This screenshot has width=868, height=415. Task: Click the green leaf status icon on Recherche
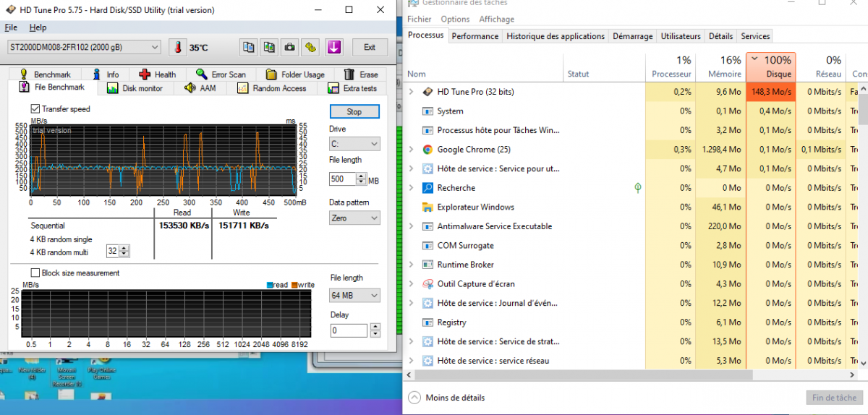pos(637,188)
